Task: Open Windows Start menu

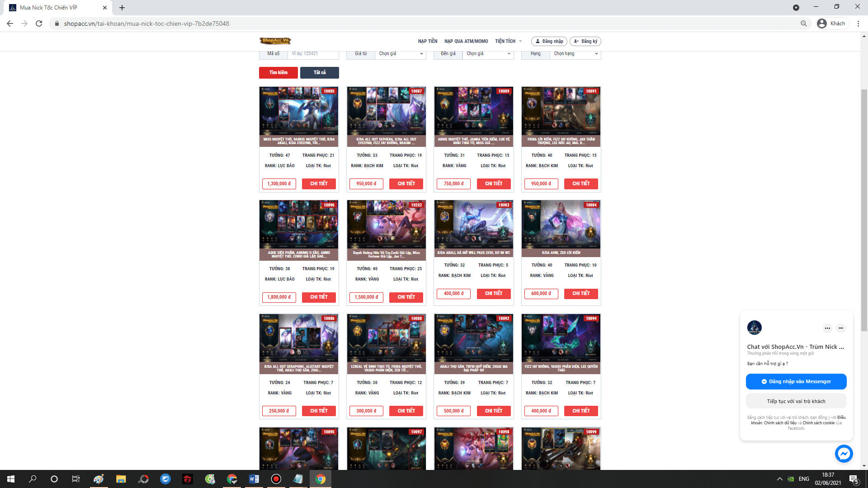Action: pos(11,479)
